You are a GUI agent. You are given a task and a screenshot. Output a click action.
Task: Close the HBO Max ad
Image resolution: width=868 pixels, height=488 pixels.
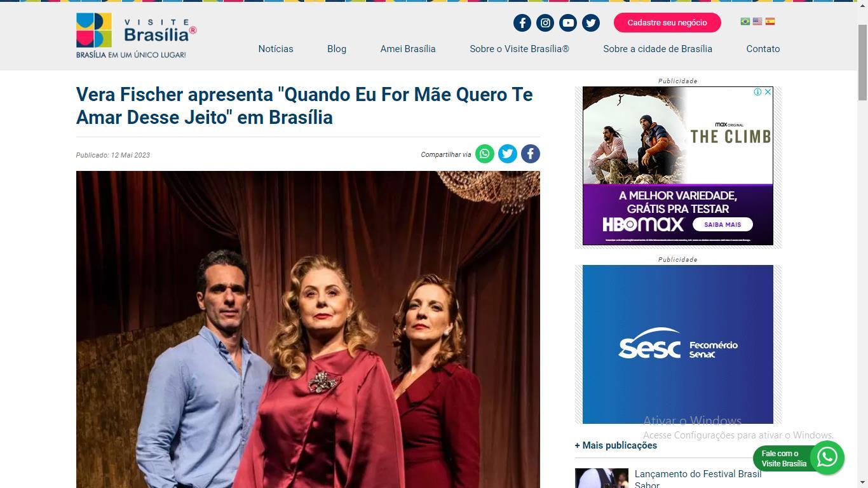(x=768, y=92)
